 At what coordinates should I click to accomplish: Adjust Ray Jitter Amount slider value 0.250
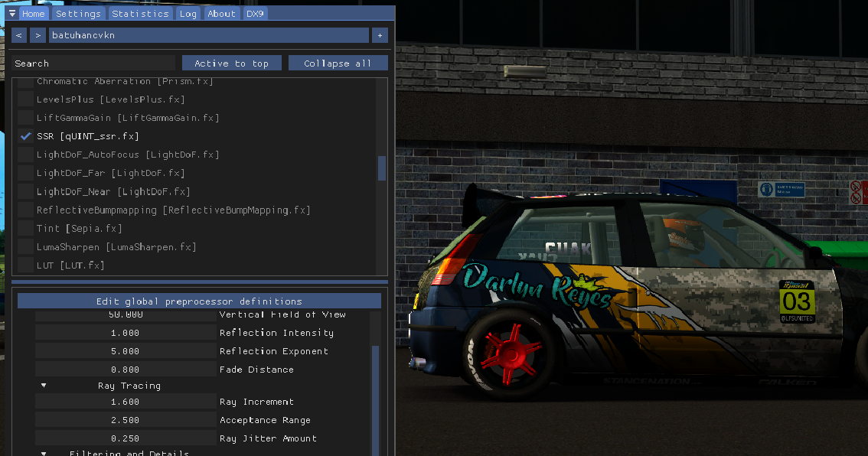pyautogui.click(x=126, y=438)
